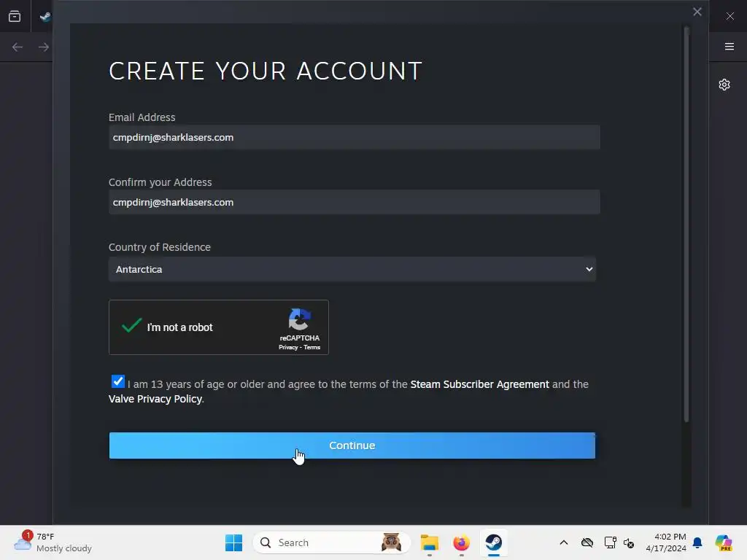The width and height of the screenshot is (747, 560).
Task: Open the settings gear in Steam window
Action: coord(724,85)
